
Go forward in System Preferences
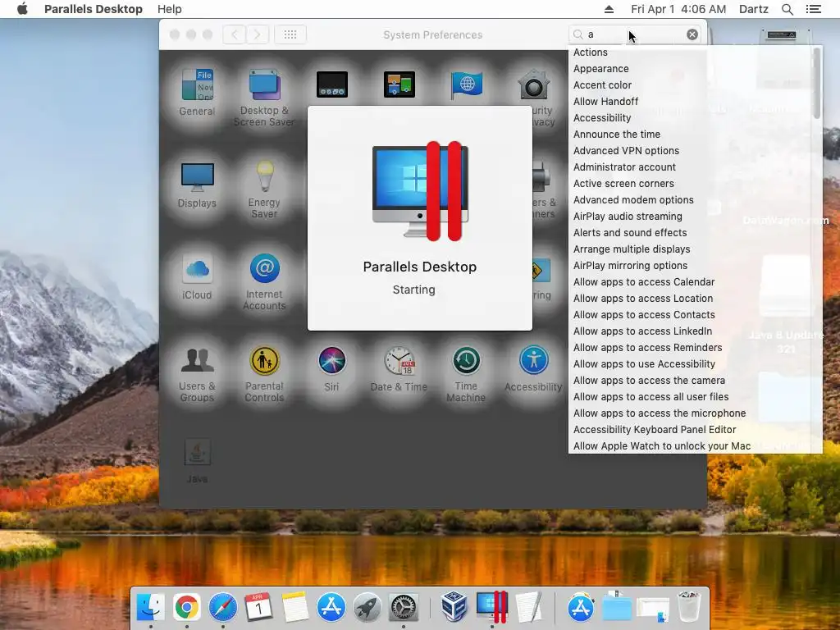point(257,34)
